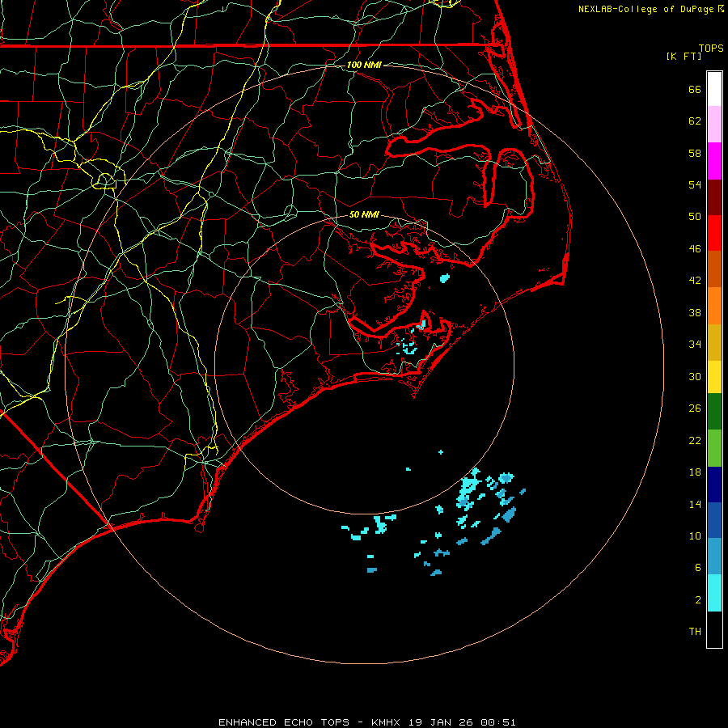Pick the magenta swatch on the color bar
The height and width of the screenshot is (728, 728).
tap(714, 161)
